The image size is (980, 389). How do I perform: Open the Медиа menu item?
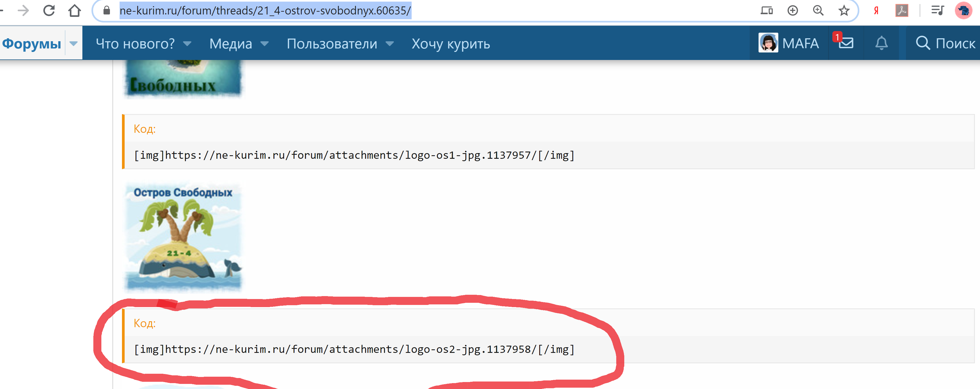231,44
